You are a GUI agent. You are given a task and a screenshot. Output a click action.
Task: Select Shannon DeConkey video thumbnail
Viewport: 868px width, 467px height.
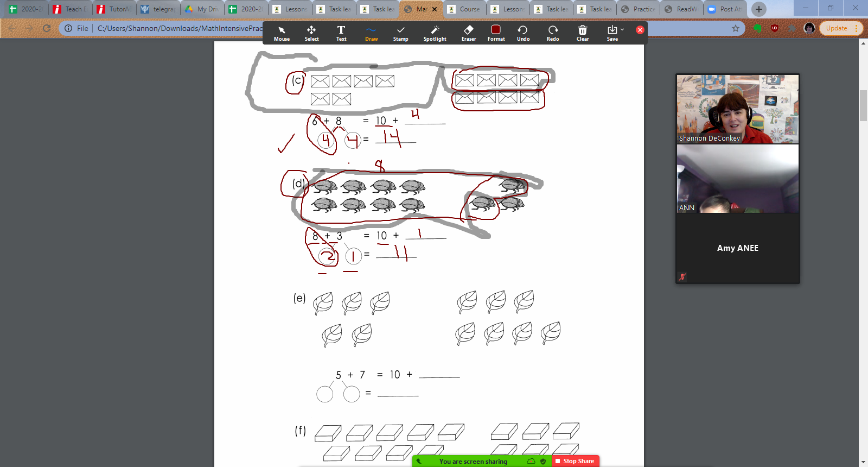pyautogui.click(x=737, y=109)
